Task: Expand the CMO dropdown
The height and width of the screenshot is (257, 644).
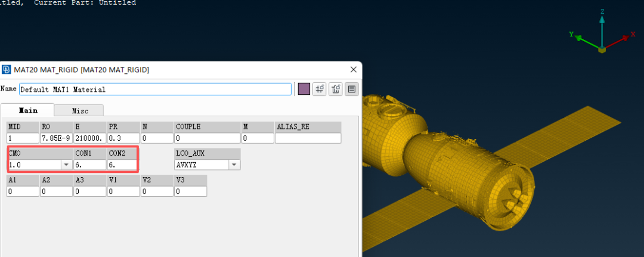Action: pos(65,165)
